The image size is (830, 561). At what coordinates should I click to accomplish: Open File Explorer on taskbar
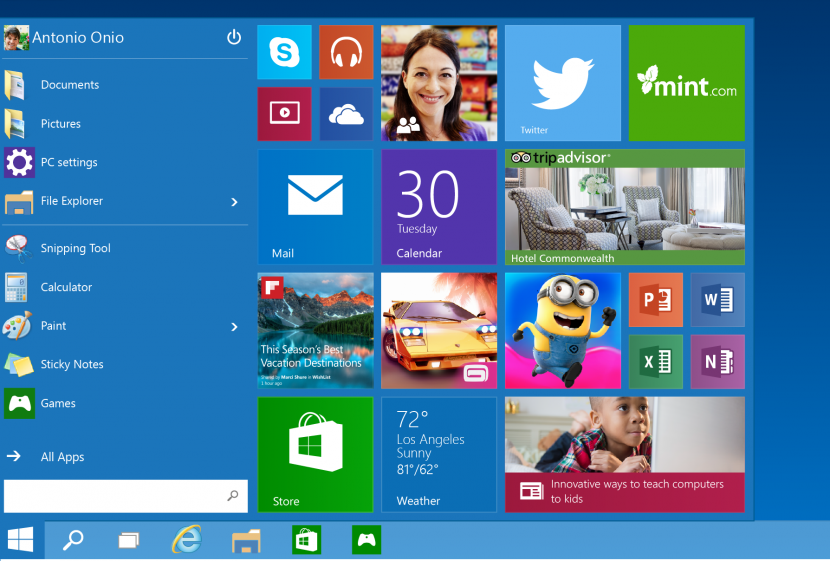pyautogui.click(x=246, y=541)
